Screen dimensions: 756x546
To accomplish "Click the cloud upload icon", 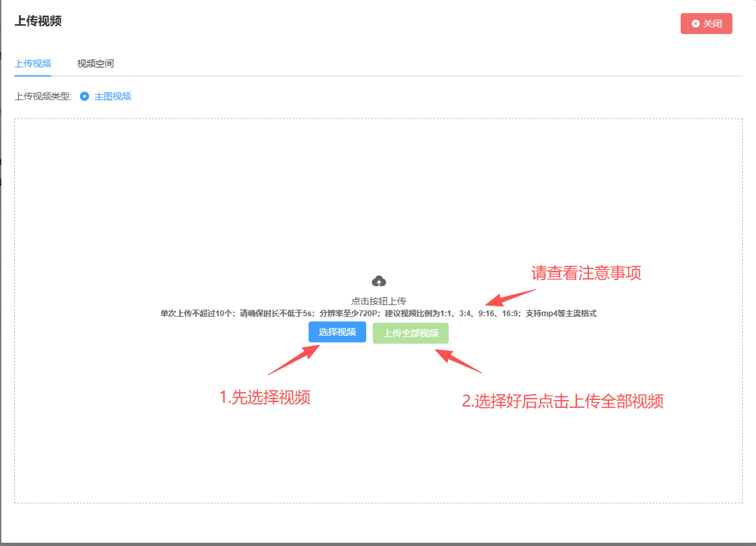I will click(x=379, y=282).
